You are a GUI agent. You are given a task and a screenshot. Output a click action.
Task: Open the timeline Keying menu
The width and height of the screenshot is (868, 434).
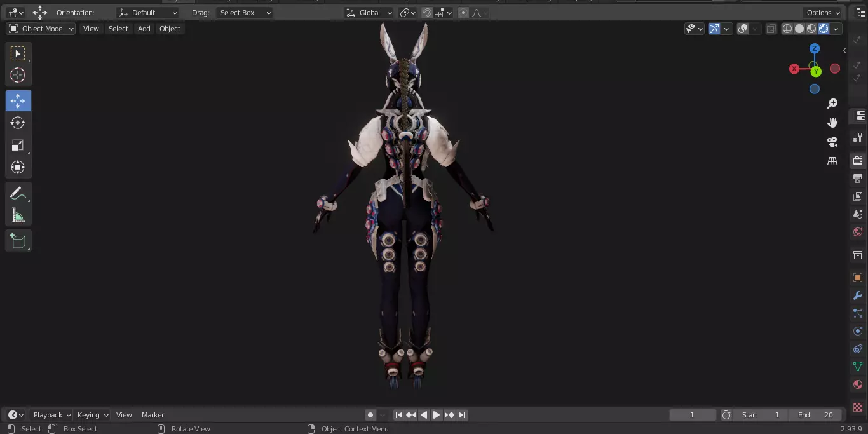tap(92, 415)
